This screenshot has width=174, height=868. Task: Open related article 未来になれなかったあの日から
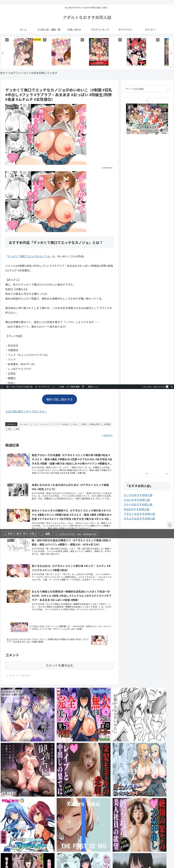coord(59,492)
